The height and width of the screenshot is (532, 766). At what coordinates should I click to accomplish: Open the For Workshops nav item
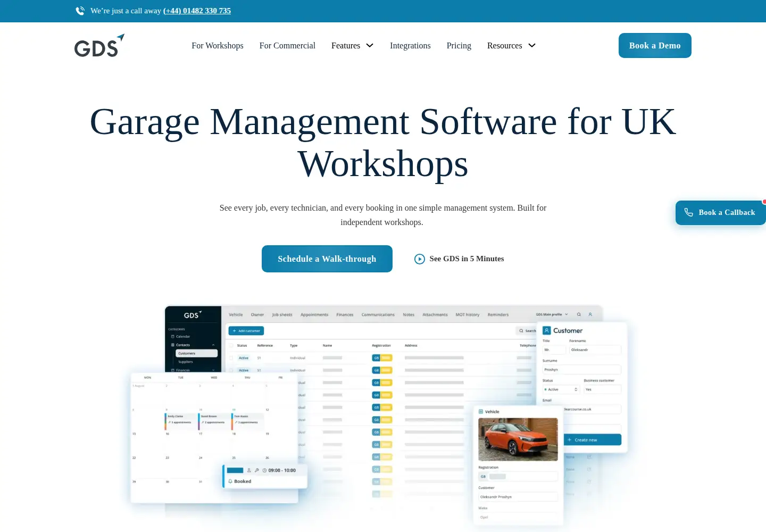point(218,46)
